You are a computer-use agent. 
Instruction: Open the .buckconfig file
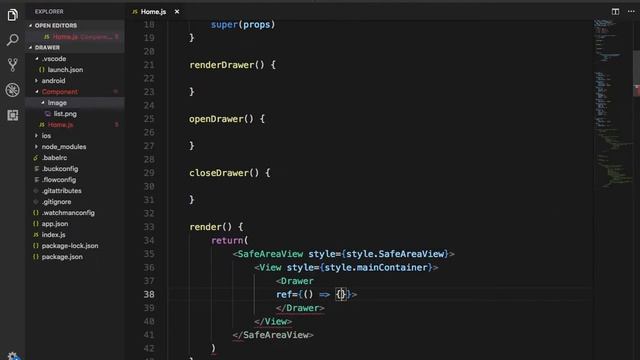point(76,169)
